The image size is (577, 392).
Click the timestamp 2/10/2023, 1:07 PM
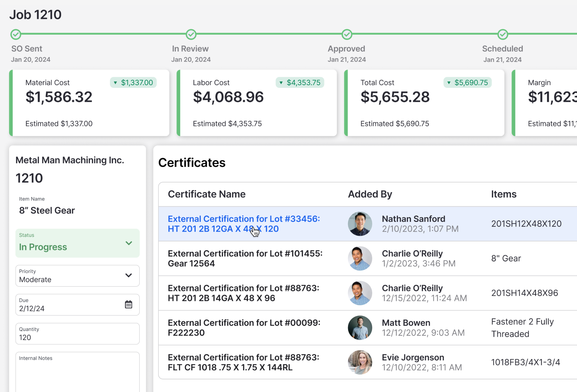click(x=420, y=229)
